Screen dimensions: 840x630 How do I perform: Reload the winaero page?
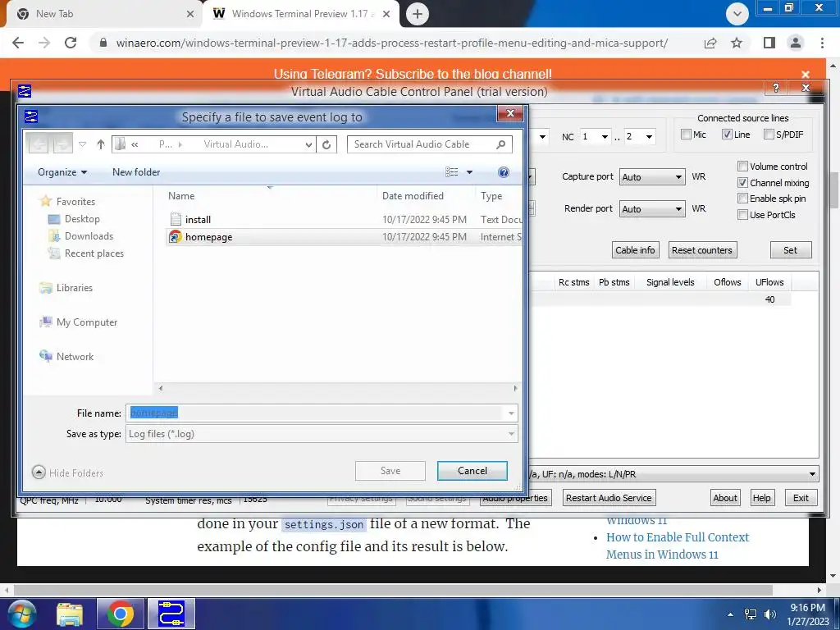[71, 43]
